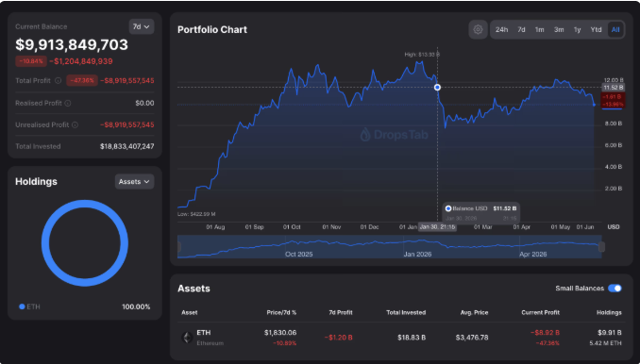Click ETH current profit -$8.92 B cell

pos(545,333)
